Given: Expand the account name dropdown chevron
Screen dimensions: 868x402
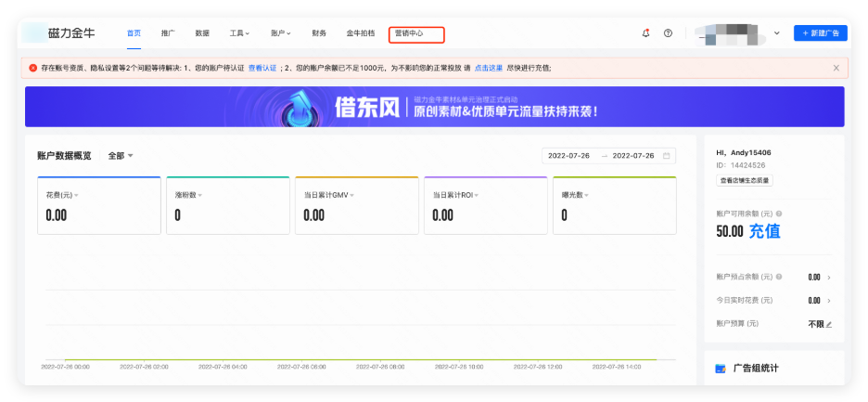Looking at the screenshot, I should click(777, 33).
